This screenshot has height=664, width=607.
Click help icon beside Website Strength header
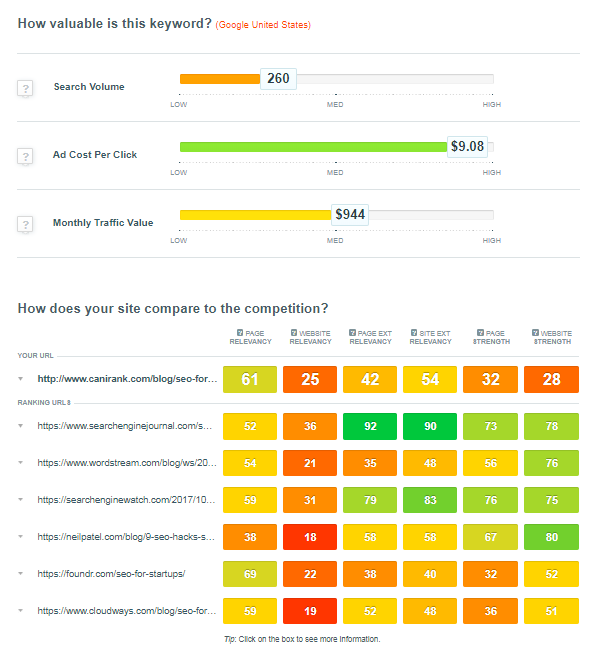pyautogui.click(x=535, y=333)
